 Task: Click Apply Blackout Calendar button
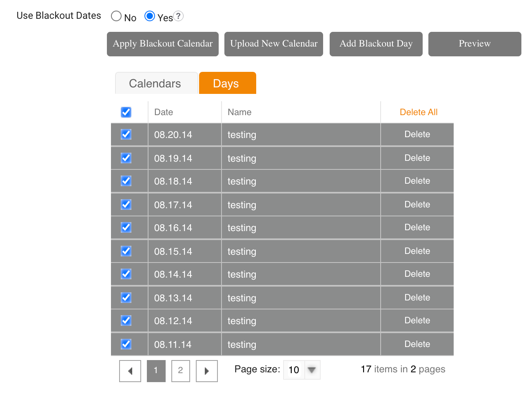[x=163, y=44]
